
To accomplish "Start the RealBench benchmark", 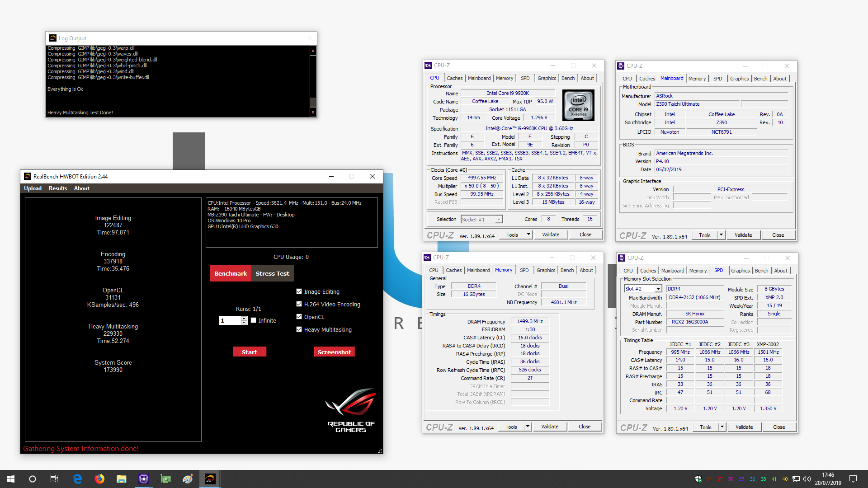I will coord(249,352).
